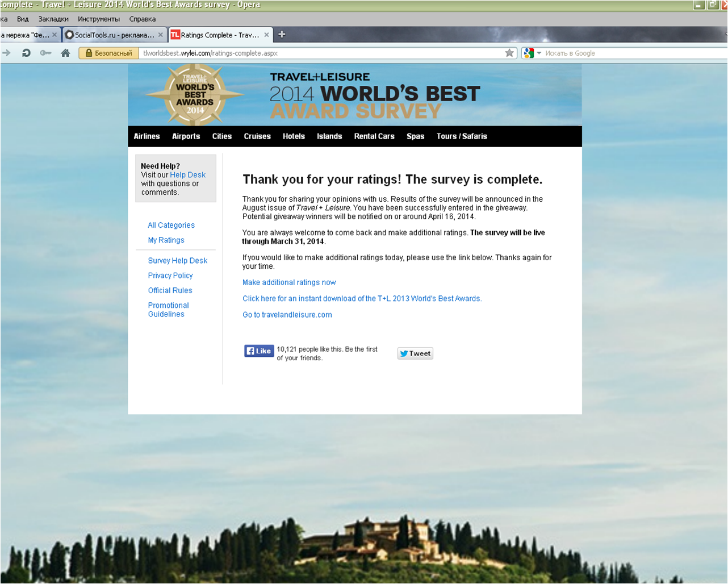Viewport: 728px width, 584px height.
Task: Open the Hotels category
Action: 294,136
